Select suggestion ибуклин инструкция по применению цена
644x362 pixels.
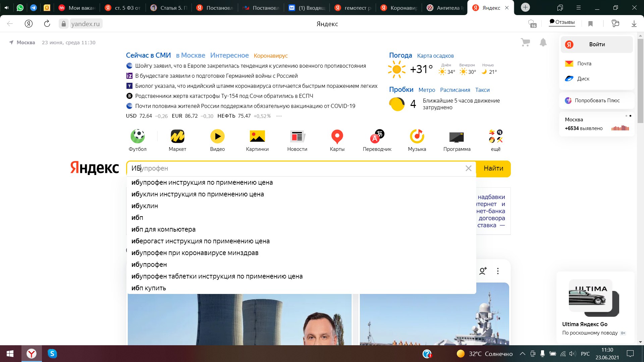point(301,194)
